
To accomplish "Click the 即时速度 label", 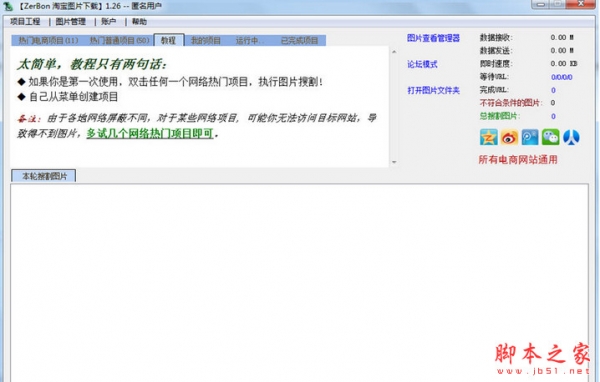I will pos(496,64).
